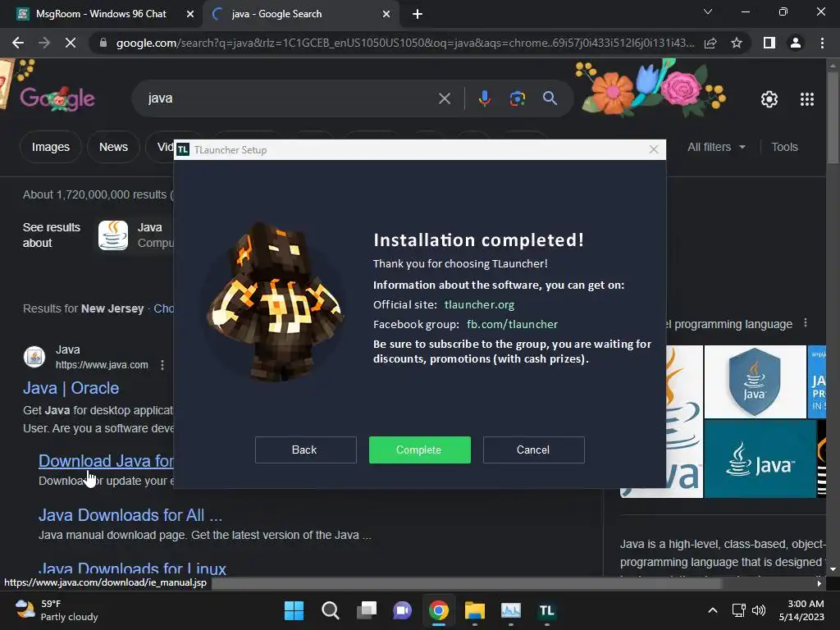Open Chrome three-dot menu
This screenshot has height=630, width=840.
click(x=822, y=43)
